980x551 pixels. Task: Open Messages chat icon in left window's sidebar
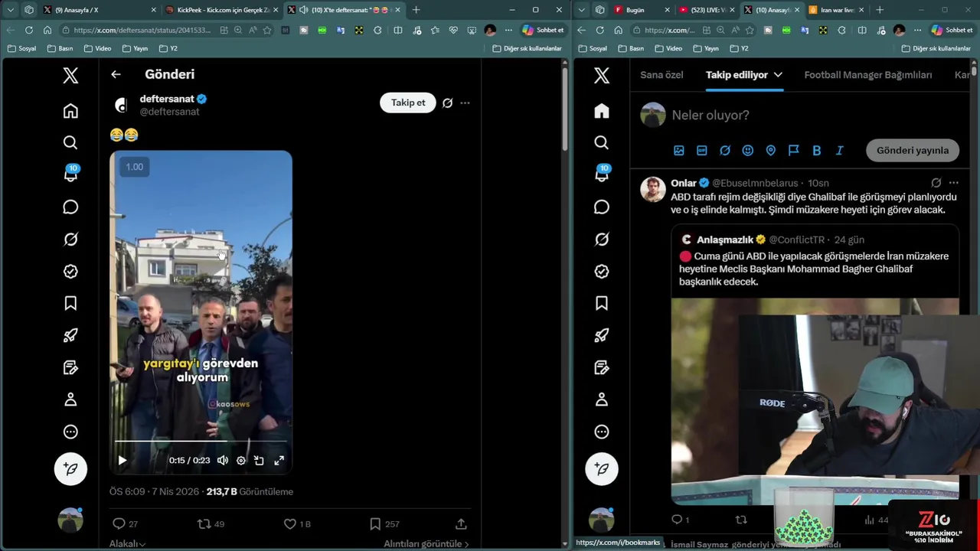pos(70,207)
